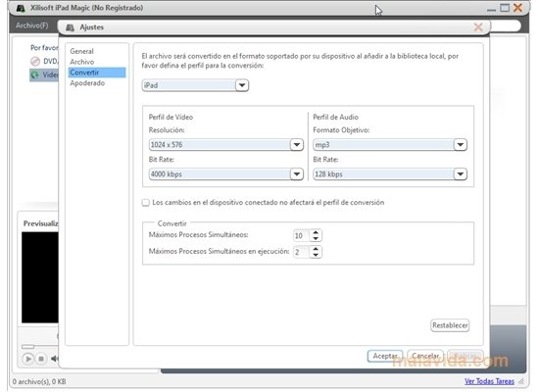This screenshot has width=539, height=392.
Task: Maximize the Xilisoft iPad Magic window
Action: 505,8
